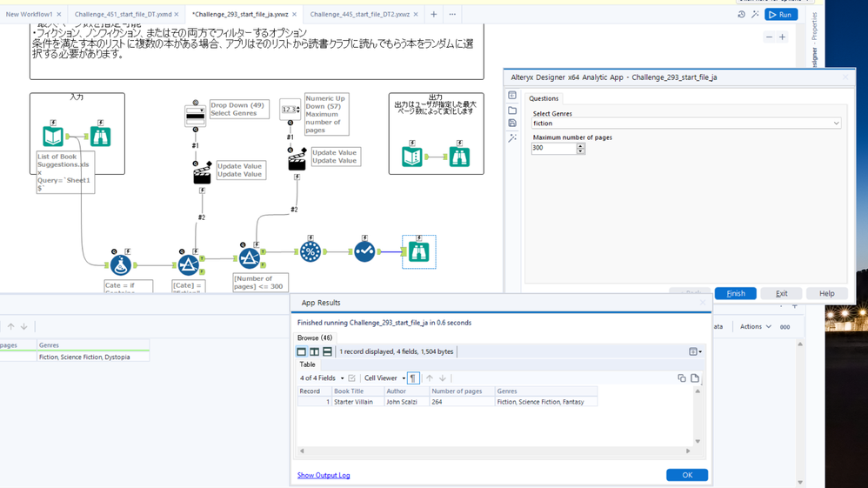
Task: Select the Filter tool labeled [Cate]
Action: click(188, 265)
